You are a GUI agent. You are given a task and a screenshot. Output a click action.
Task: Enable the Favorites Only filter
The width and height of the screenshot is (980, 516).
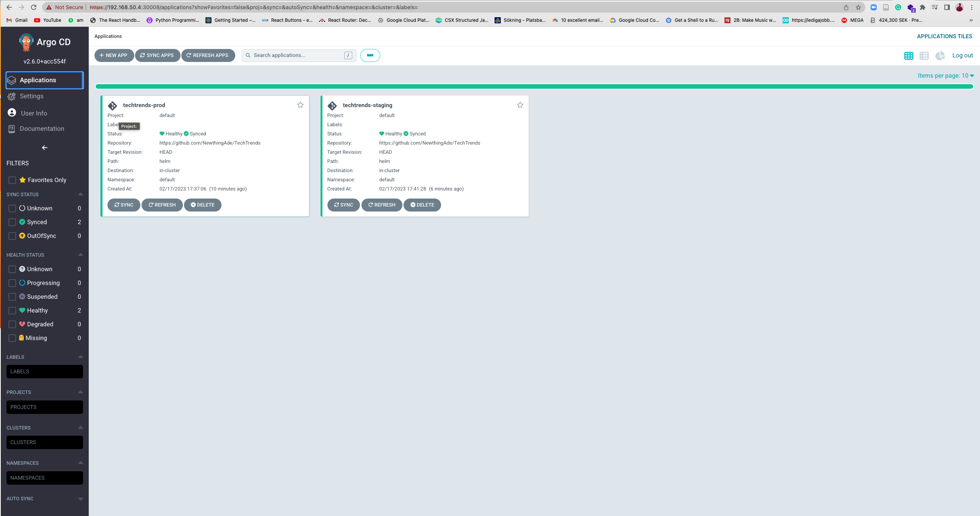pos(12,180)
